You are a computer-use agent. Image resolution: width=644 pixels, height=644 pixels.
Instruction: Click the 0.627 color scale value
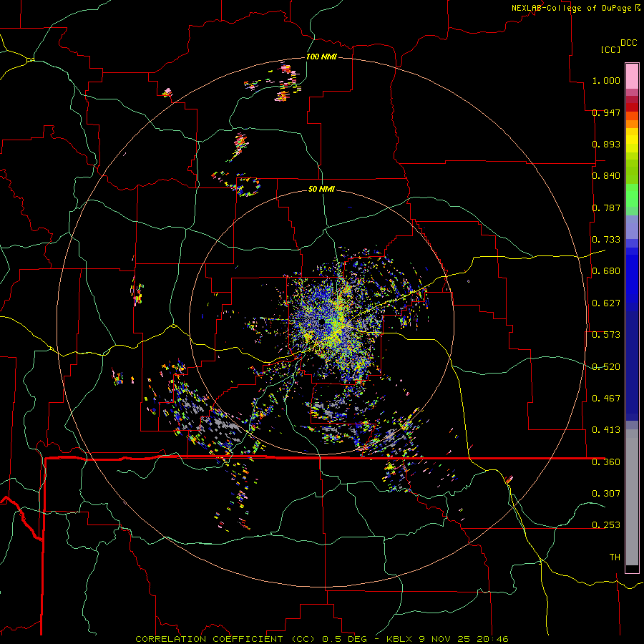(606, 303)
